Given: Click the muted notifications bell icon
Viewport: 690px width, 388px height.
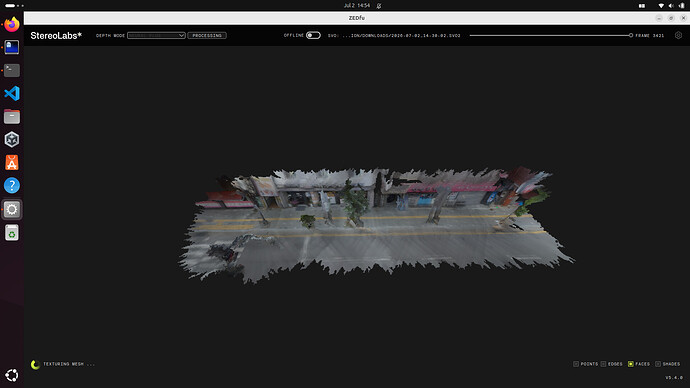Looking at the screenshot, I should coord(379,6).
